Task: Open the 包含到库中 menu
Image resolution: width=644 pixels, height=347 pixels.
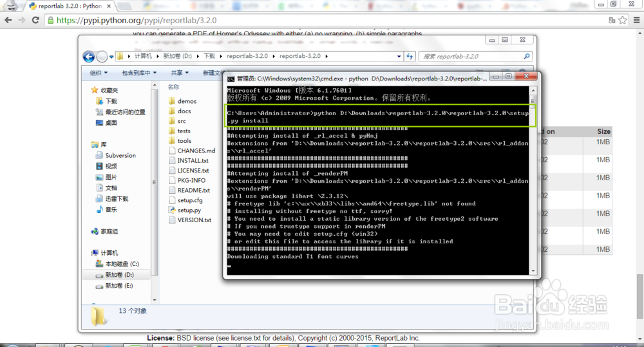Action: click(139, 73)
